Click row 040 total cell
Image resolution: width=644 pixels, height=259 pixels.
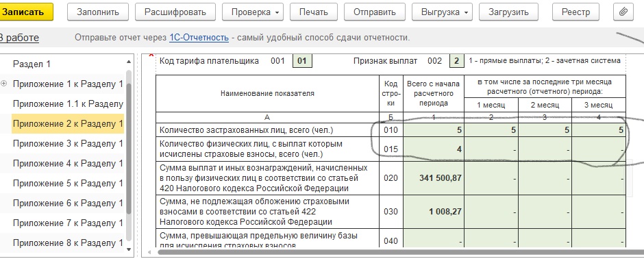[434, 238]
